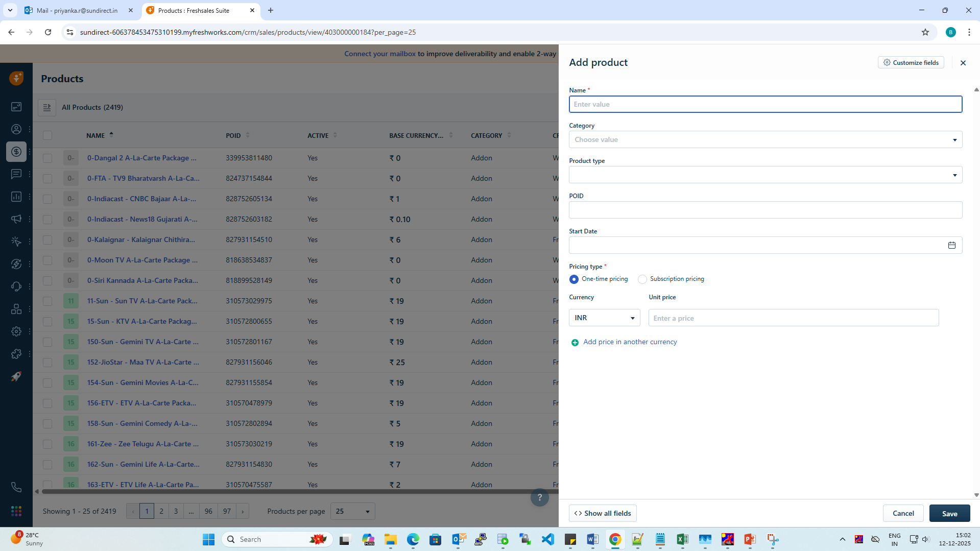The image size is (980, 551).
Task: Open the INR currency dropdown
Action: (x=605, y=318)
